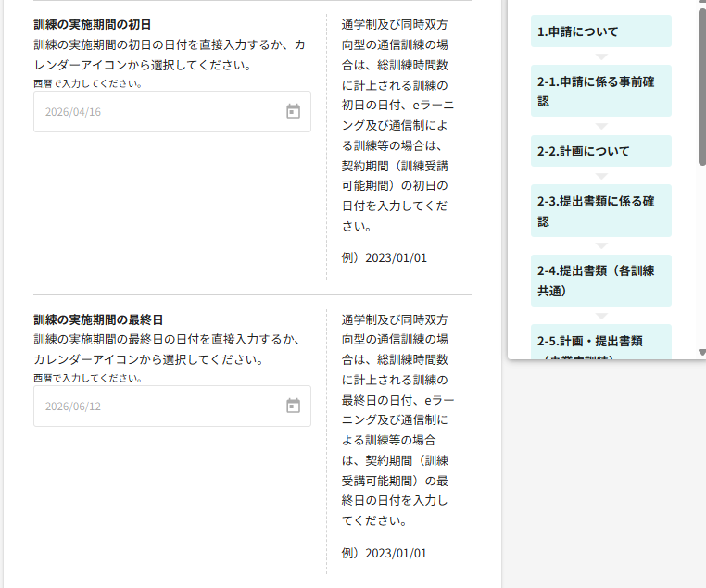
Task: Open 2-3.提出書類に係る確認 navigation item
Action: tap(600, 211)
